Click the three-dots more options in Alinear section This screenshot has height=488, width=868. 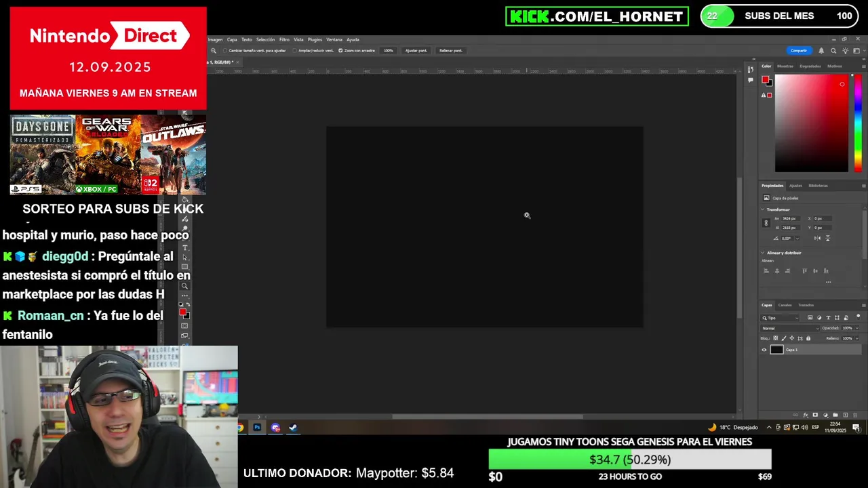point(829,282)
